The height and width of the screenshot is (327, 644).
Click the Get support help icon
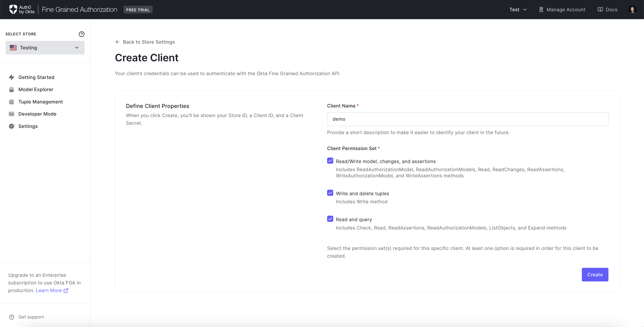click(11, 317)
